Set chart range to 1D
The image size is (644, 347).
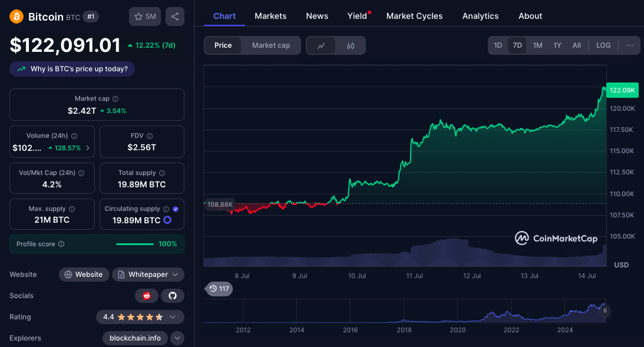click(498, 45)
